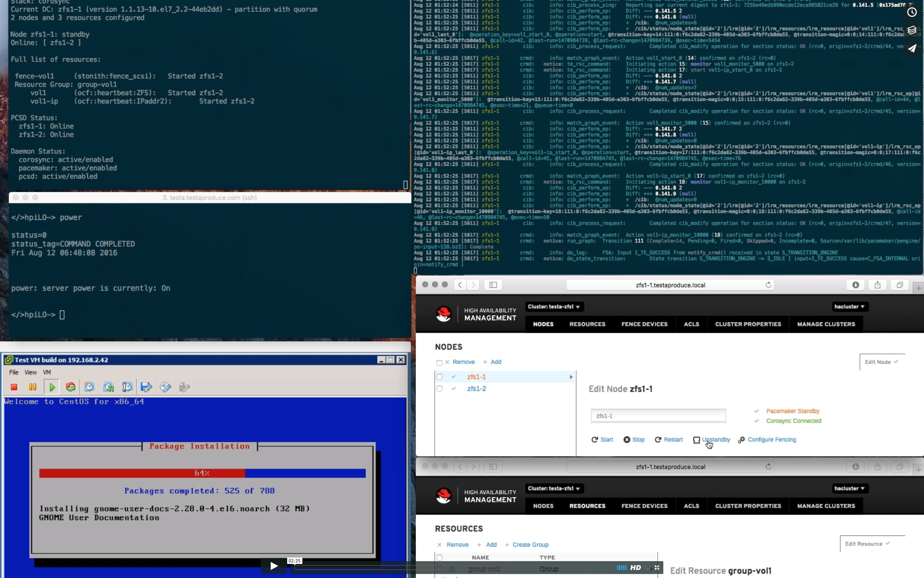Open the VM menu in VM console
The height and width of the screenshot is (578, 924).
(x=47, y=372)
